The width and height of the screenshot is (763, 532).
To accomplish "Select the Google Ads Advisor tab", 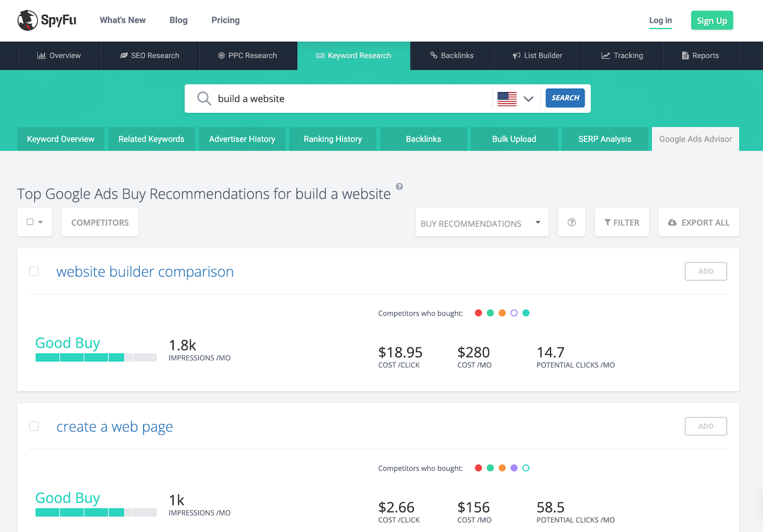I will (695, 139).
